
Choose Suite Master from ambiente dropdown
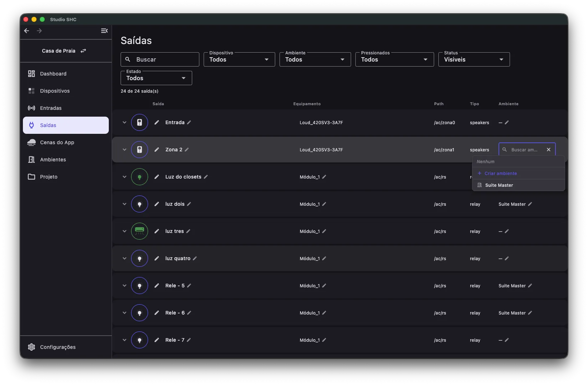coord(519,185)
